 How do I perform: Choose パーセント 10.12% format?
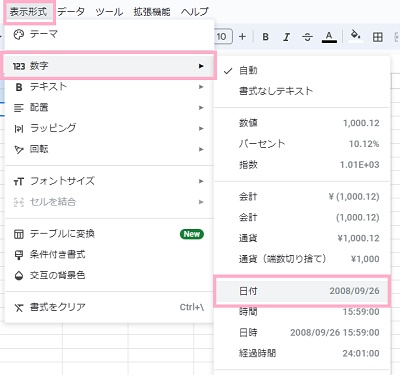[x=302, y=144]
